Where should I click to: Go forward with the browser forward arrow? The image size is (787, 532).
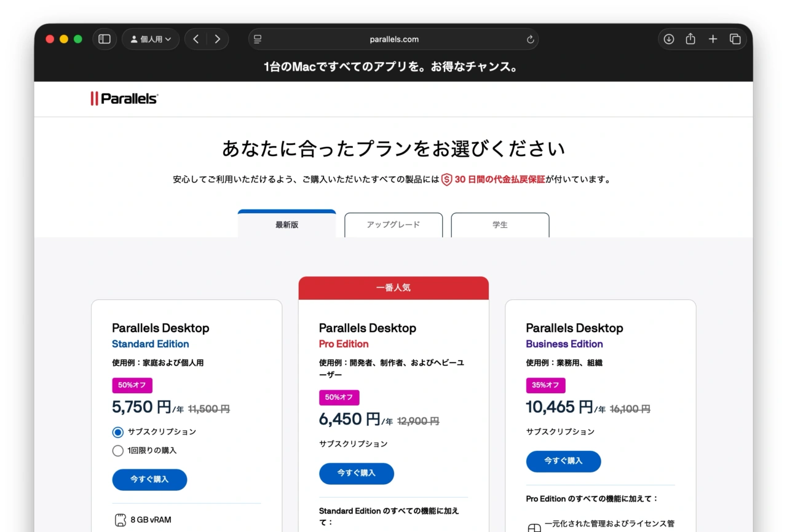point(217,39)
